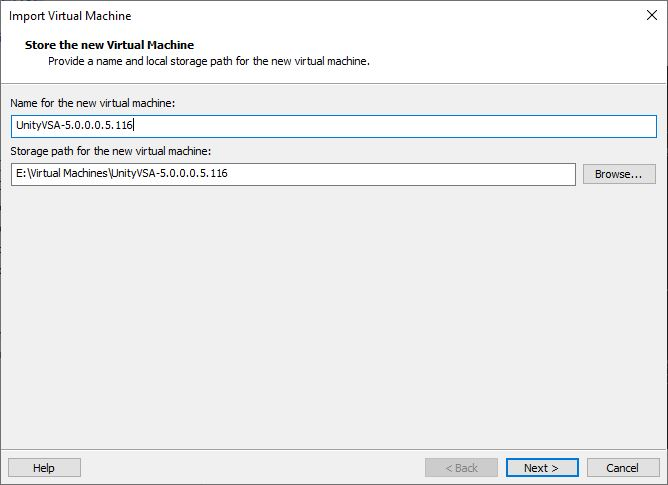668x485 pixels.
Task: Open Help for the import dialog
Action: 44,467
